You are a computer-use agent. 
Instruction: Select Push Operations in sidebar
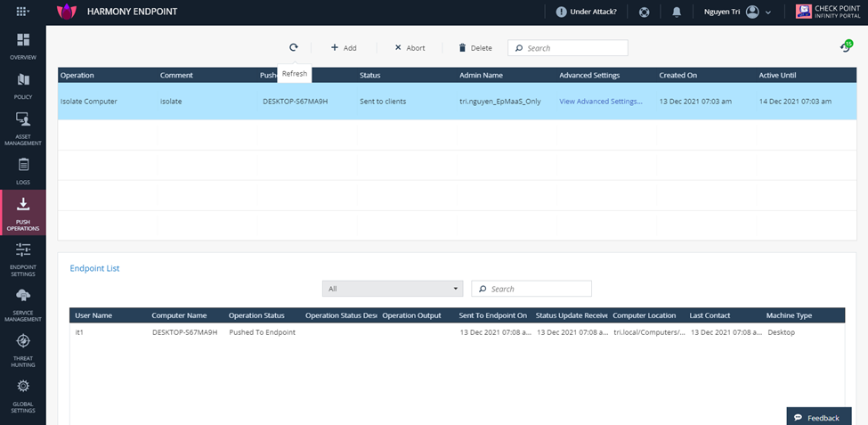[x=22, y=214]
